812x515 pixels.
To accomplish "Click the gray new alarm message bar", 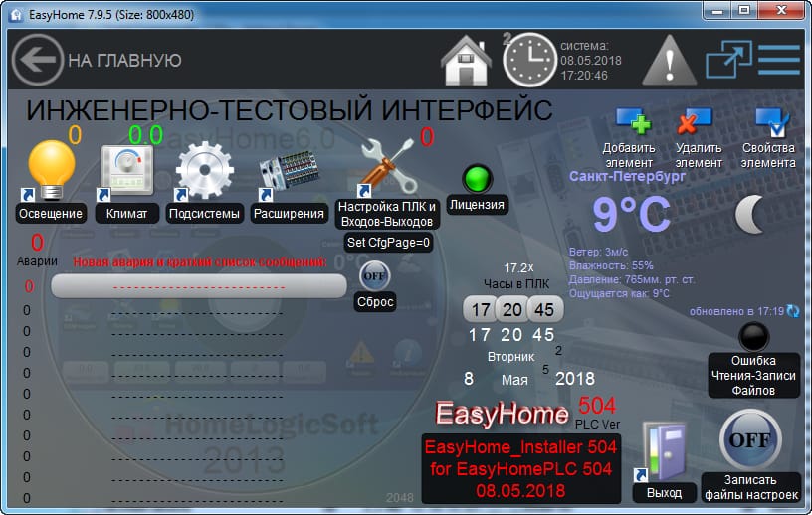I will click(x=199, y=285).
